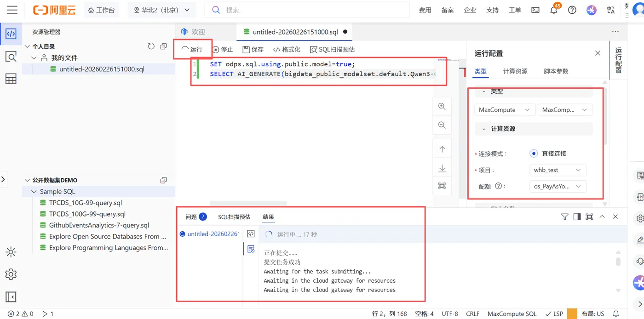Click the header search field
This screenshot has height=319, width=644.
(307, 10)
